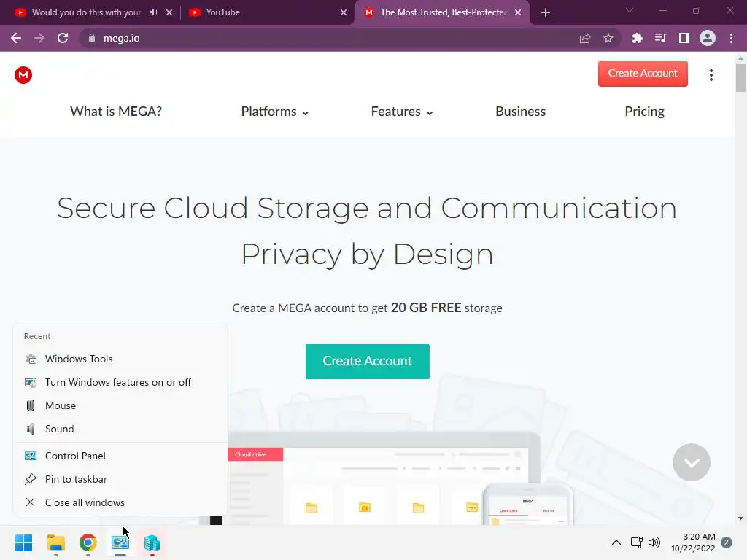The width and height of the screenshot is (747, 560).
Task: Open Chrome profile avatar menu
Action: click(x=708, y=38)
